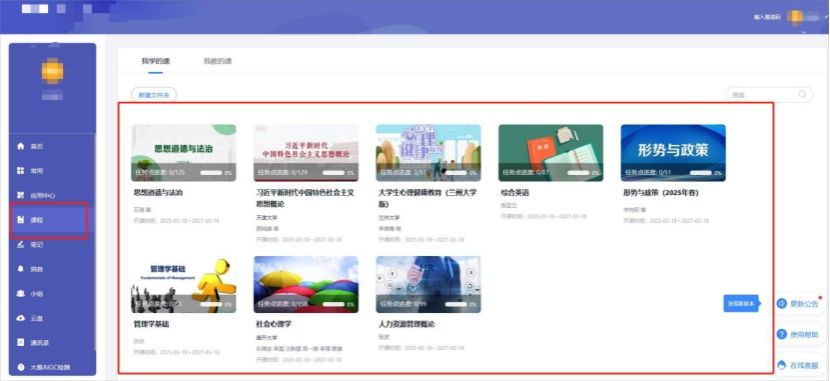Viewport: 830px width, 381px height.
Task: Click 云盘 label in the sidebar
Action: tap(37, 319)
